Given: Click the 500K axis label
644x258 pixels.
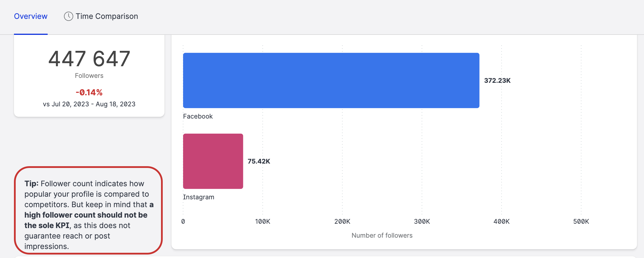Looking at the screenshot, I should (x=582, y=221).
